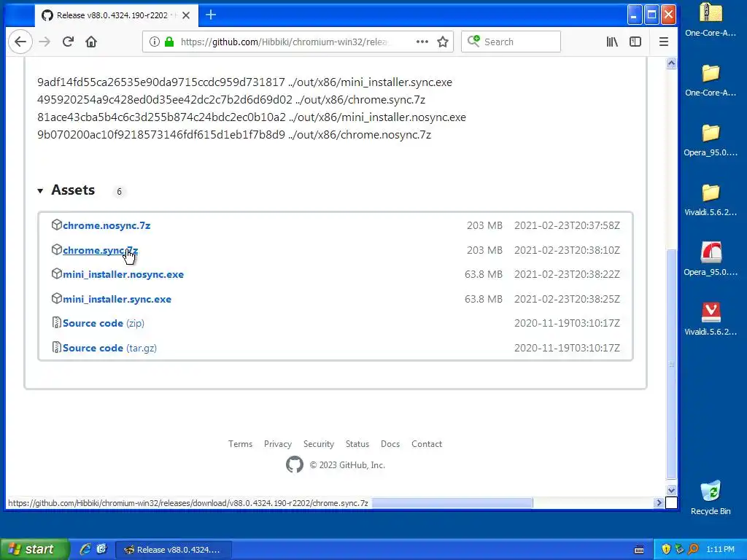This screenshot has height=560, width=747.
Task: Download Source code (zip)
Action: point(104,323)
